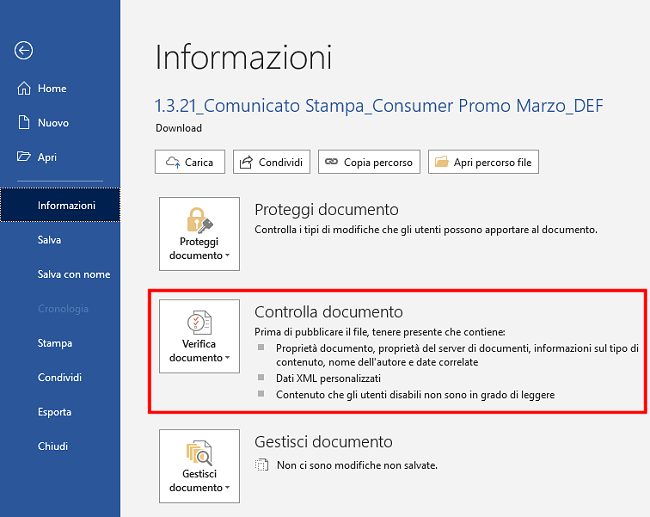Click the Informazioni page heading

click(243, 57)
